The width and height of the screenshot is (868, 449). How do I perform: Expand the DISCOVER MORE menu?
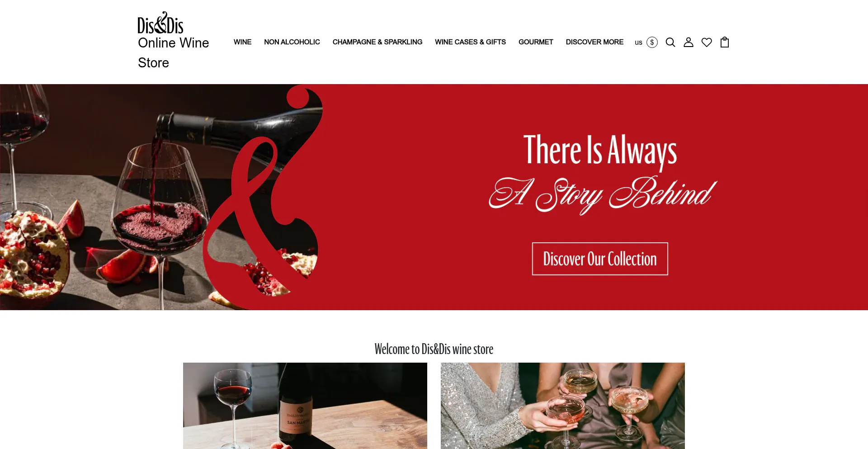point(594,42)
